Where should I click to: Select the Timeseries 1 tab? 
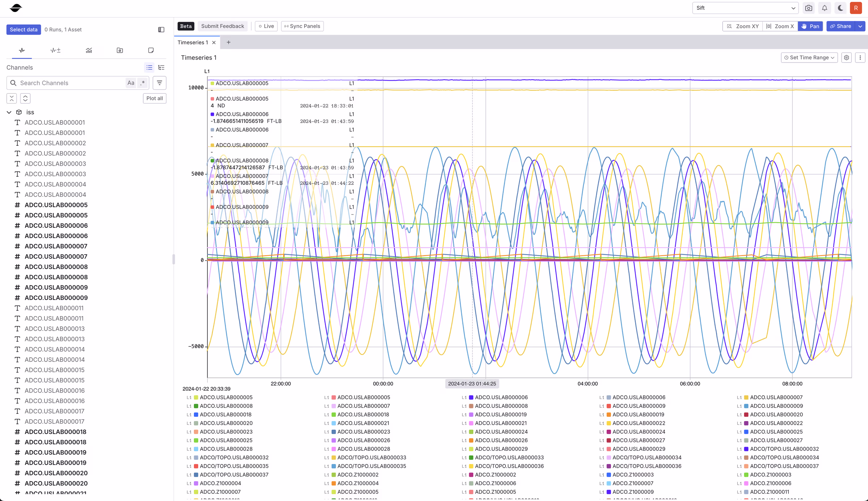(193, 43)
